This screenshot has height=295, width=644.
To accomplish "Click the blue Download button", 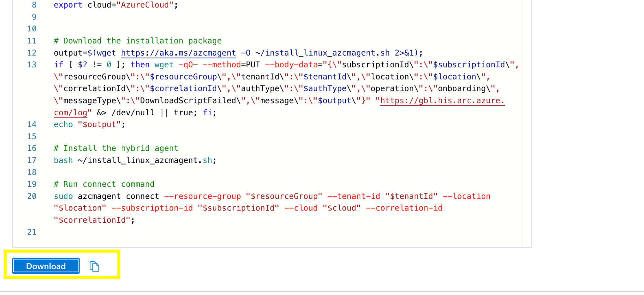I will point(46,266).
